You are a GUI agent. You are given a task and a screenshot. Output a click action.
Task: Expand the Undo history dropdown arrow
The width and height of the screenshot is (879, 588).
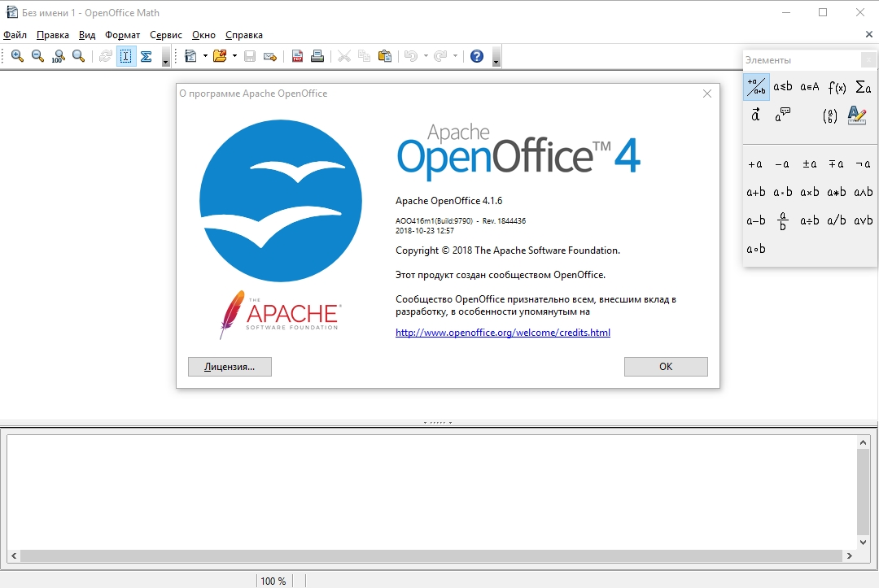426,56
